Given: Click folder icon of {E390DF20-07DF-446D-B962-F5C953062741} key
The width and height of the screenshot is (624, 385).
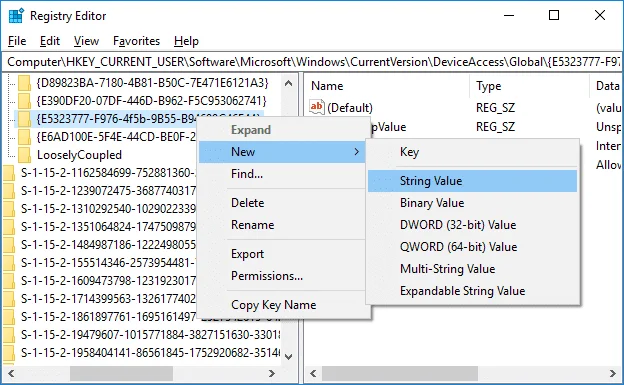Looking at the screenshot, I should coord(24,101).
